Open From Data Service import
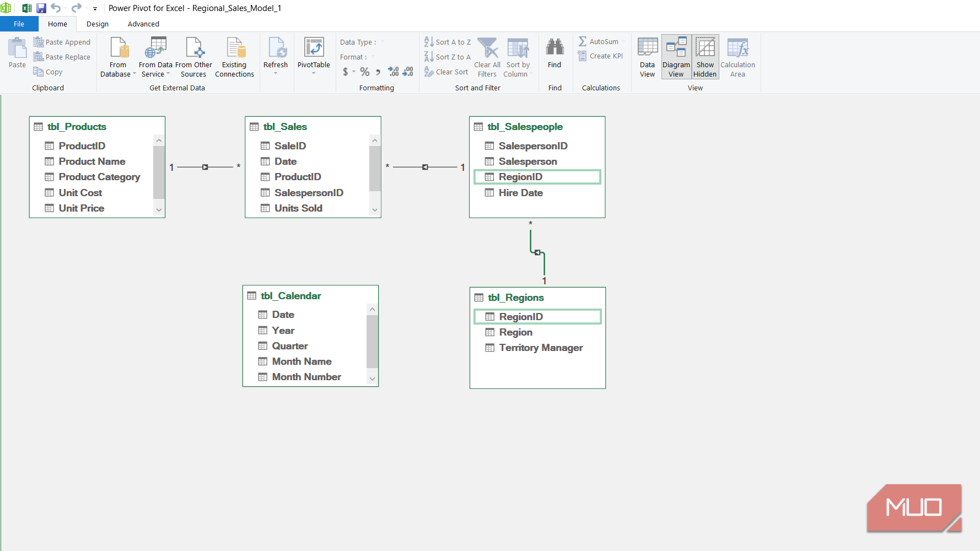This screenshot has height=551, width=980. tap(155, 57)
